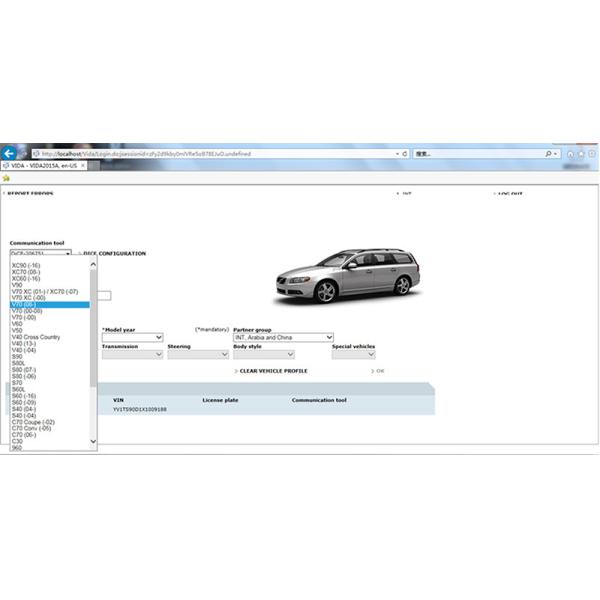Open the browser tools gear icon
This screenshot has width=600, height=600.
[x=592, y=154]
